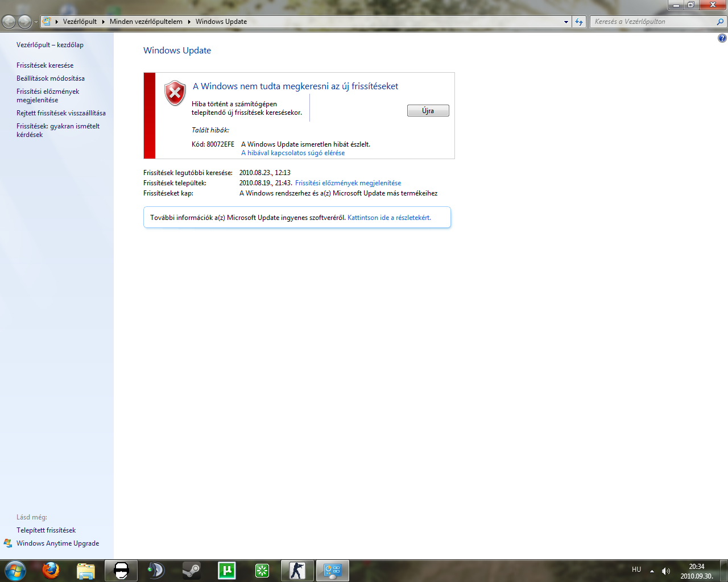The height and width of the screenshot is (582, 728).
Task: Click text 'A Windows Update ismeretlen hibát észlelt.'
Action: (x=305, y=144)
